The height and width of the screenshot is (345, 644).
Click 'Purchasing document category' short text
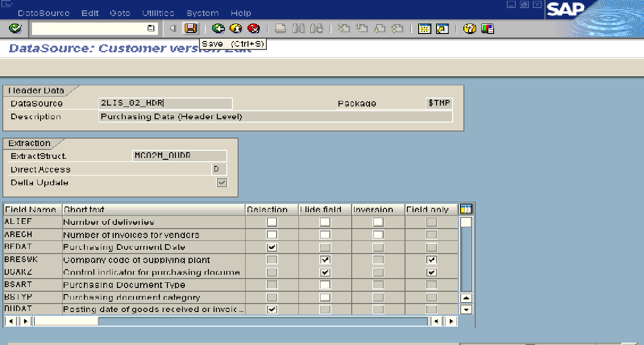click(x=132, y=297)
